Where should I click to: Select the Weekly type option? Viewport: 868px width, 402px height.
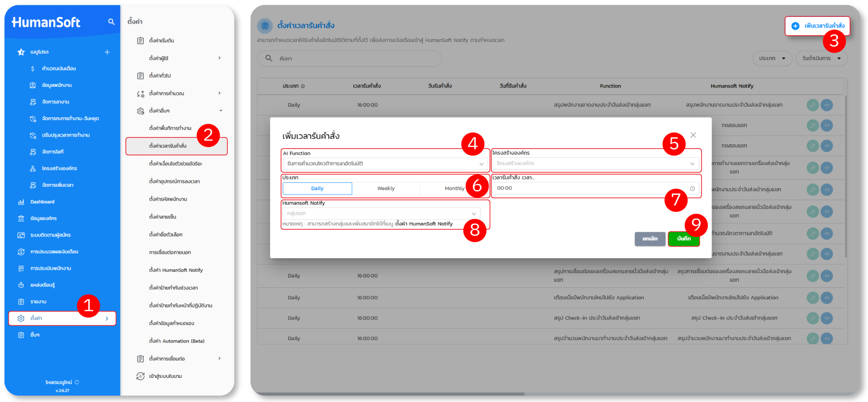386,189
